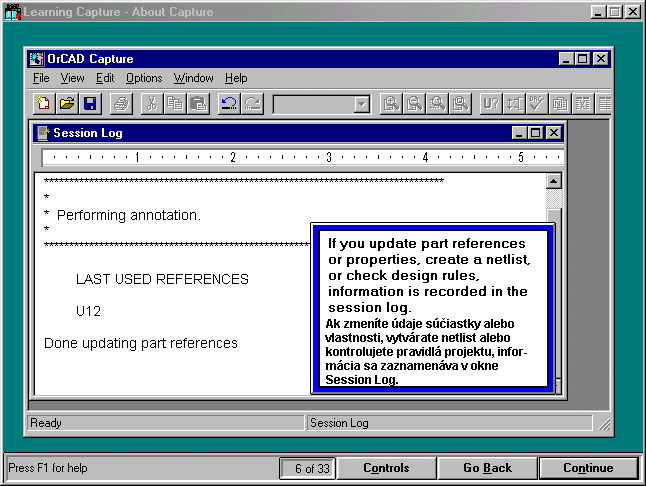Click the Controls button
The height and width of the screenshot is (486, 646).
coord(386,468)
